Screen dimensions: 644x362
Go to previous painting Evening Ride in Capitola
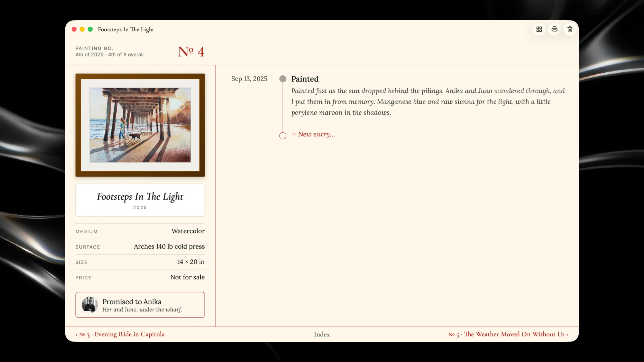tap(120, 334)
